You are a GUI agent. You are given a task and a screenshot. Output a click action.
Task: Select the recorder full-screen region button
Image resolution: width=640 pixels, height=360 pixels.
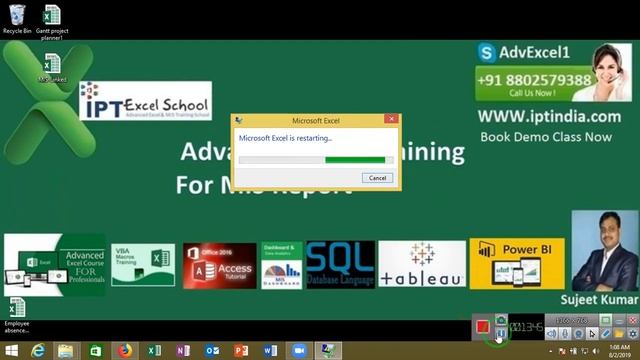[606, 320]
